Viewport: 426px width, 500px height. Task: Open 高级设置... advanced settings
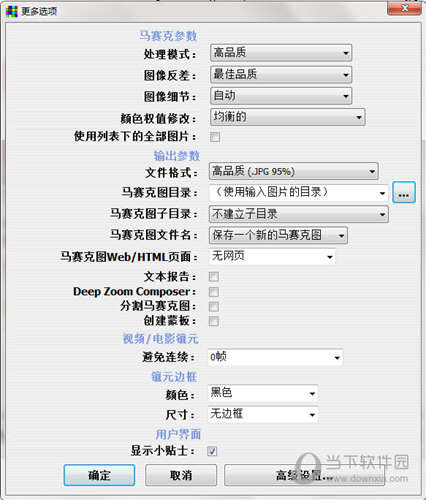(x=304, y=475)
